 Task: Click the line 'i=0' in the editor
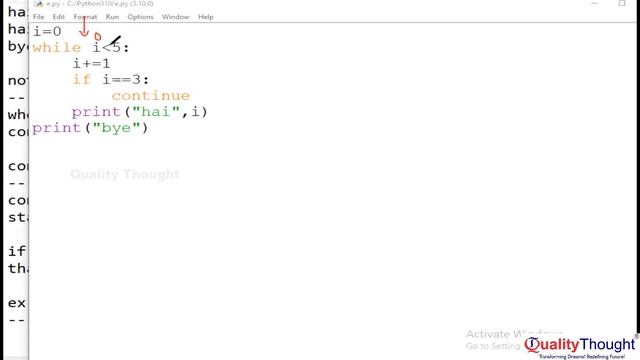click(x=47, y=31)
